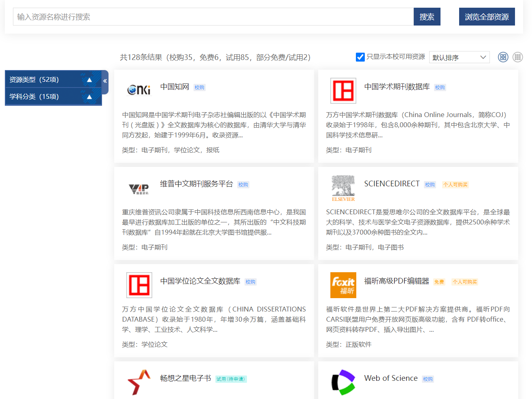Viewport: 532px width, 399px height.
Task: Click the Elsevier tree logo
Action: click(x=343, y=188)
